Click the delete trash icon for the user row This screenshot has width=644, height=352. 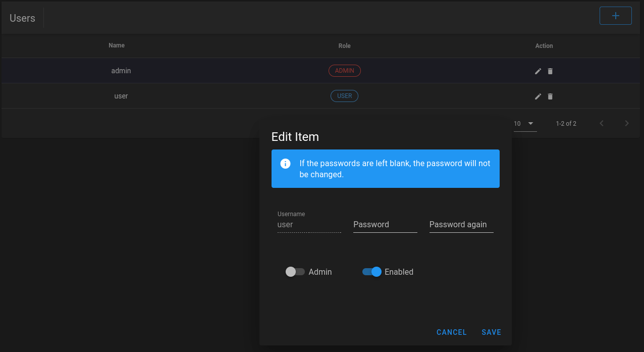[x=550, y=96]
